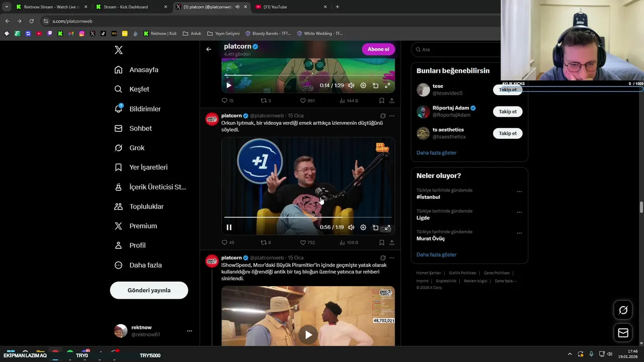
Task: Open replies on post with 15 comments
Action: point(227,101)
